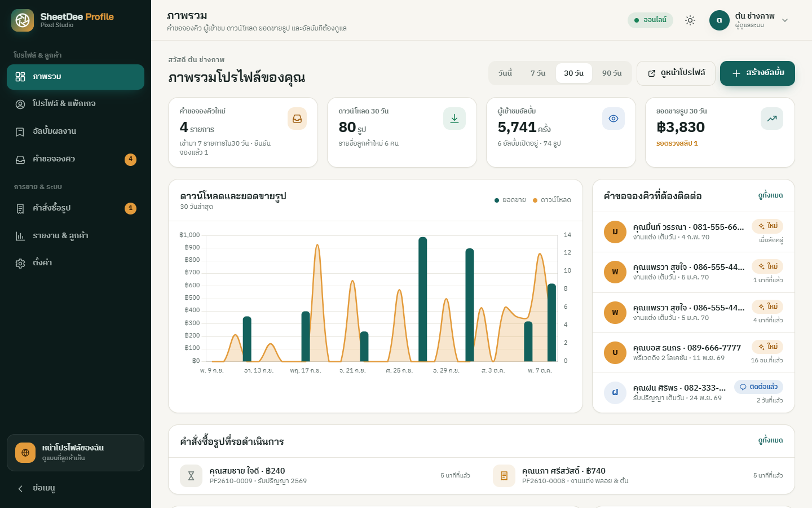Open โปรไฟล์ & แพ็กเกจ in the sidebar
Viewport: 812px width, 508px height.
click(76, 104)
